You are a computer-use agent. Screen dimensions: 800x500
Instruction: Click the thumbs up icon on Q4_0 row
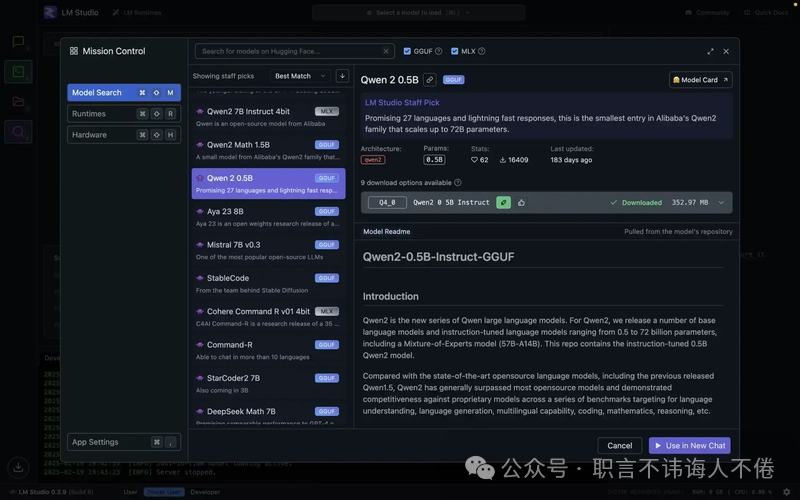click(521, 203)
